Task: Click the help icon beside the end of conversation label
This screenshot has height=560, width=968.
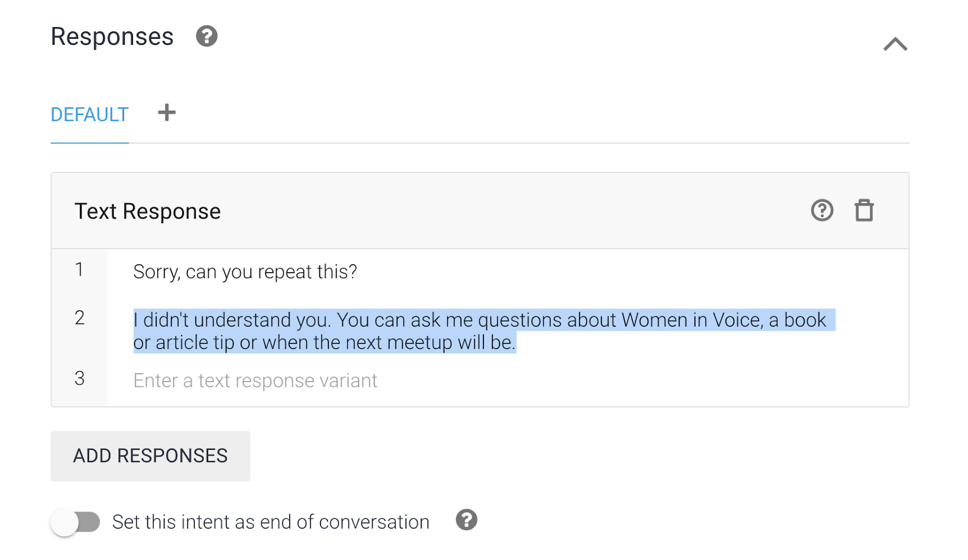Action: click(x=466, y=520)
